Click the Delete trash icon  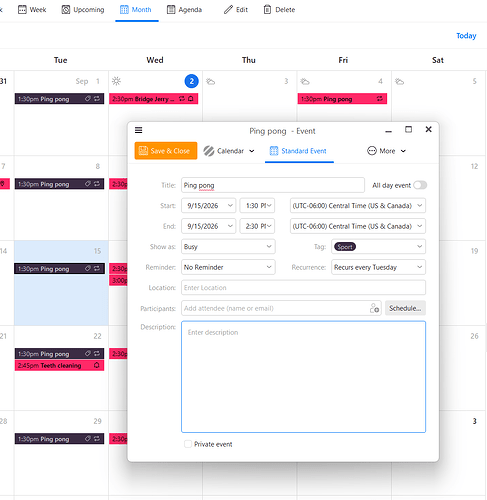pyautogui.click(x=267, y=10)
